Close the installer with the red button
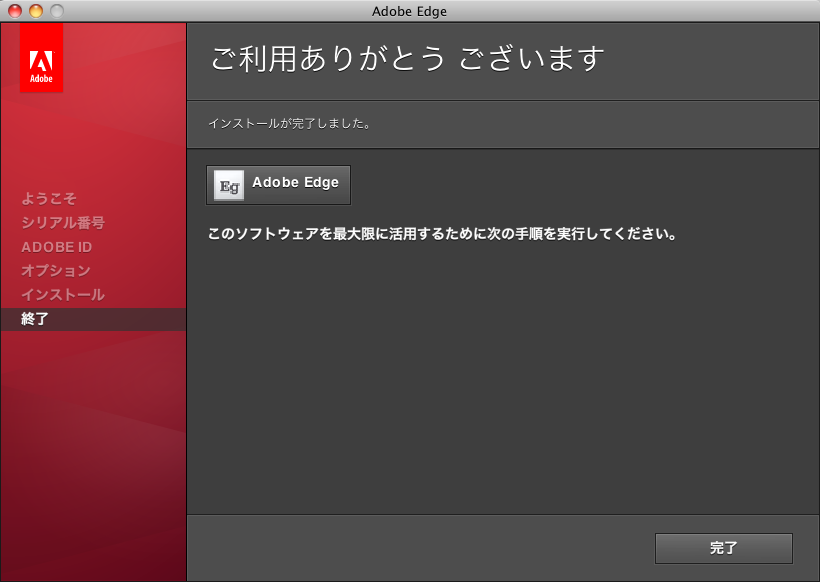 pyautogui.click(x=15, y=11)
